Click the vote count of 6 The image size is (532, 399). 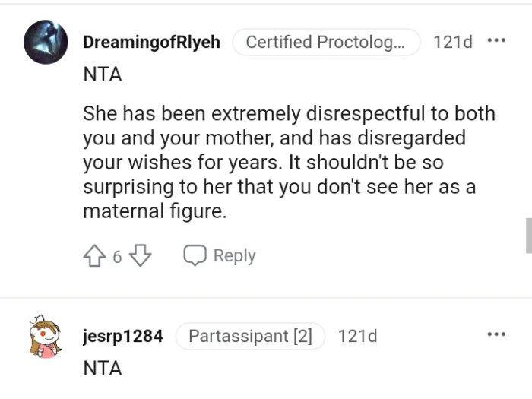117,257
